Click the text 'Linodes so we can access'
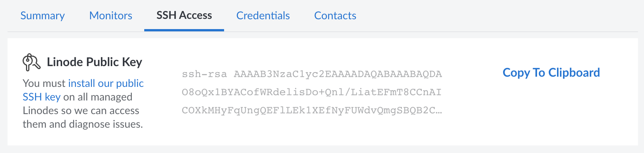This screenshot has width=644, height=153. tap(81, 110)
